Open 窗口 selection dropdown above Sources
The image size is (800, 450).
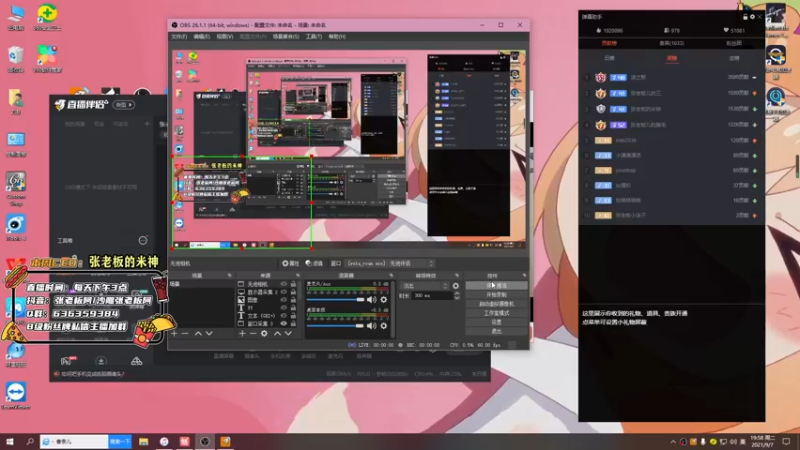(390, 264)
